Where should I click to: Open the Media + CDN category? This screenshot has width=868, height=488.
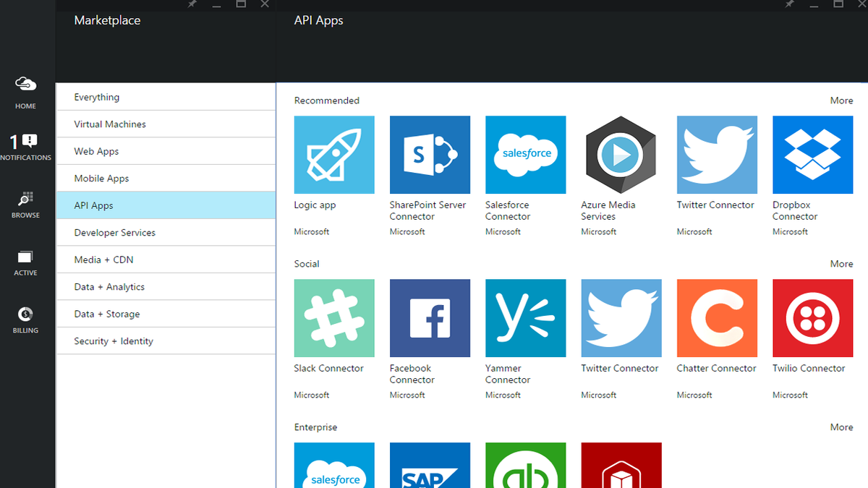(166, 260)
